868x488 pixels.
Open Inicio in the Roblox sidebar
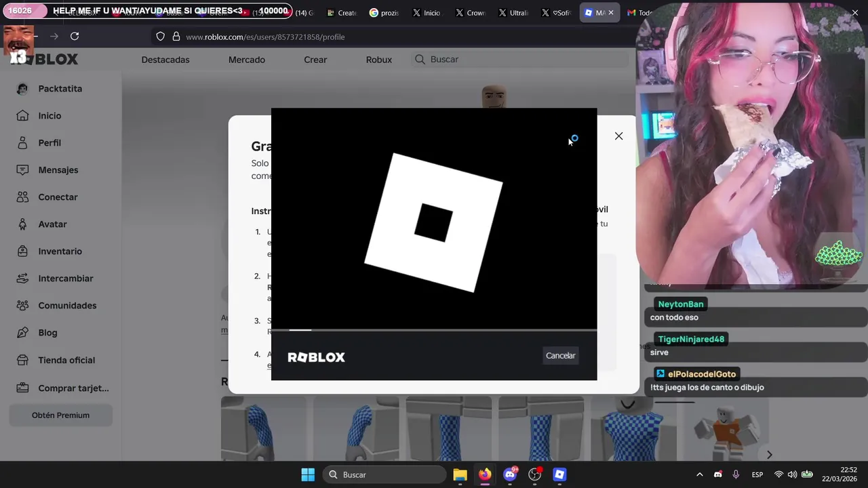pyautogui.click(x=50, y=116)
